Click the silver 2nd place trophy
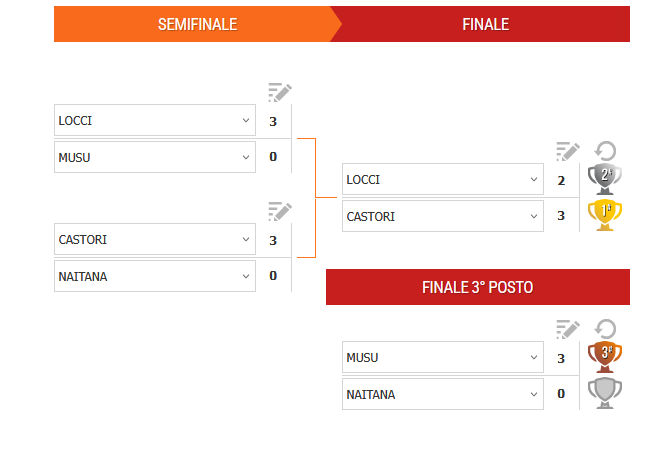The height and width of the screenshot is (472, 649). [605, 179]
